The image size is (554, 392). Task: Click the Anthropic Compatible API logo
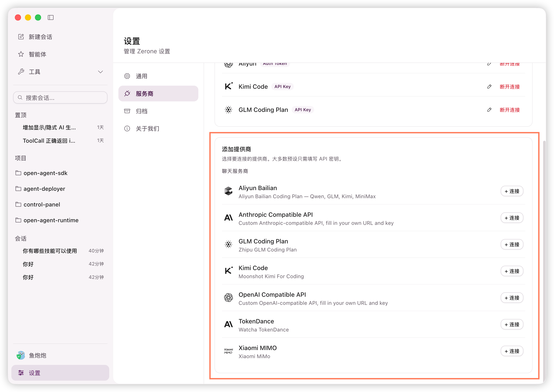[x=229, y=218]
